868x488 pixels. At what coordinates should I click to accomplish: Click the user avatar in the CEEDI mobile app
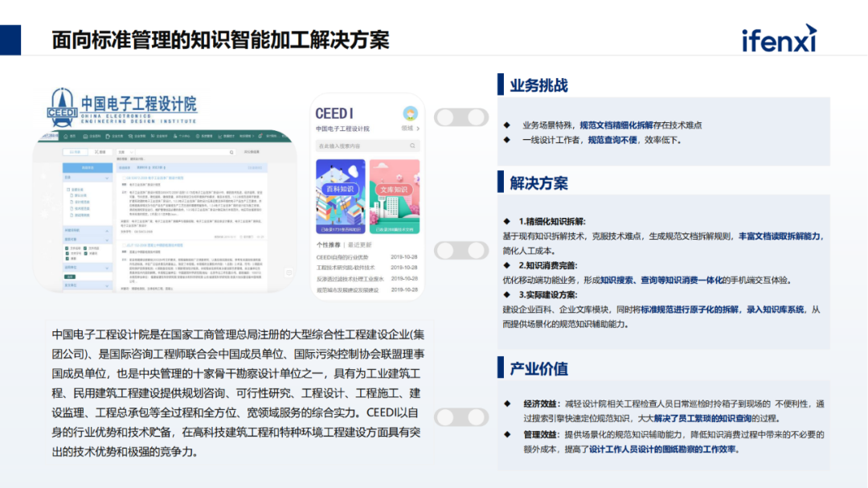tap(410, 113)
